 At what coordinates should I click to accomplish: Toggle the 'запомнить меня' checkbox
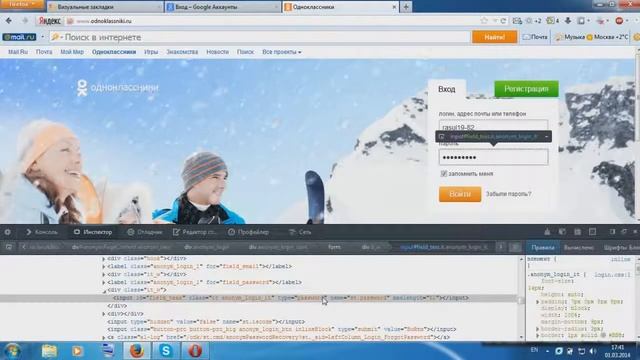tap(444, 174)
